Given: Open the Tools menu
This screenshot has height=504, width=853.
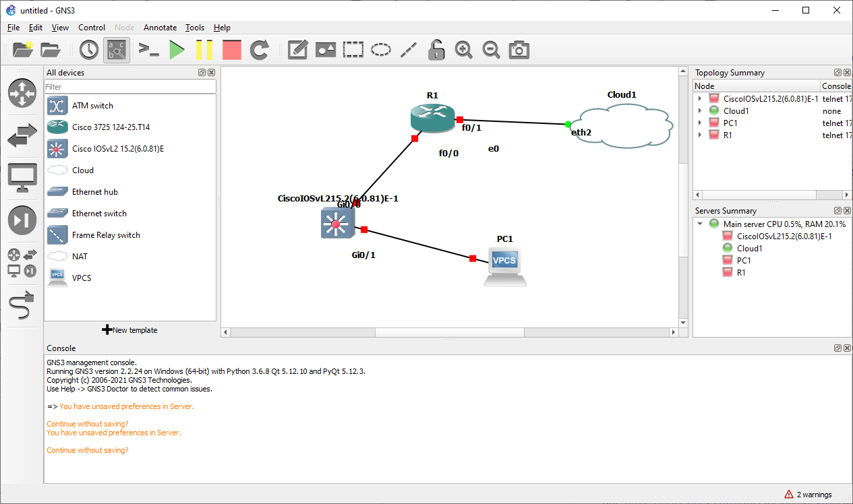Looking at the screenshot, I should pos(195,28).
